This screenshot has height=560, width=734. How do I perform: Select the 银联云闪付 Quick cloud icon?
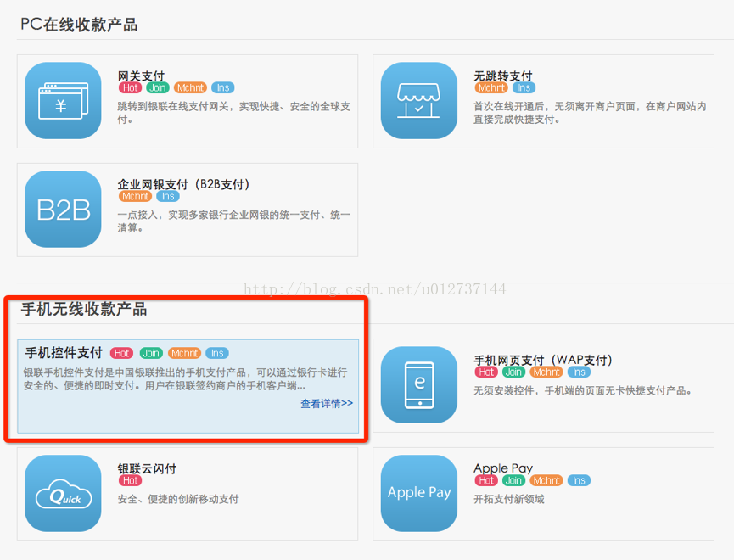(63, 494)
